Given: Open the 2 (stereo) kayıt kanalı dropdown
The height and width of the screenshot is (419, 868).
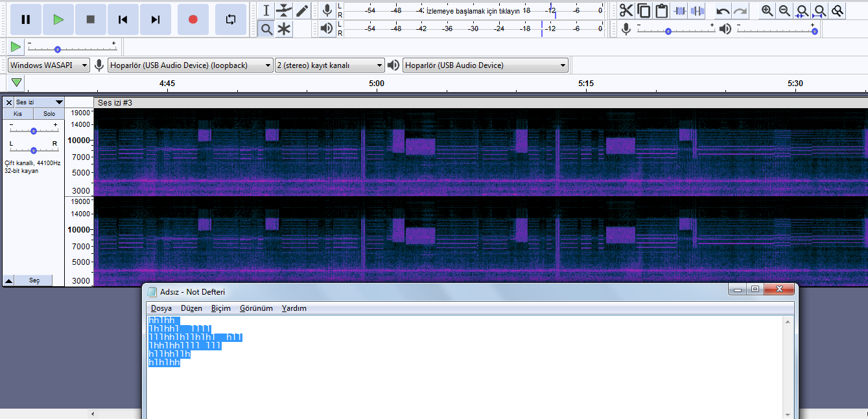Looking at the screenshot, I should [330, 65].
